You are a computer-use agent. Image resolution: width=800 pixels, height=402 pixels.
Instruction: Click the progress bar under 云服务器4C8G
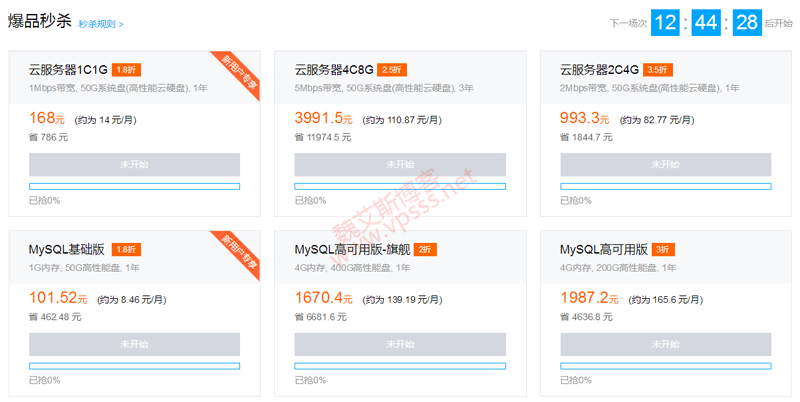[x=400, y=186]
